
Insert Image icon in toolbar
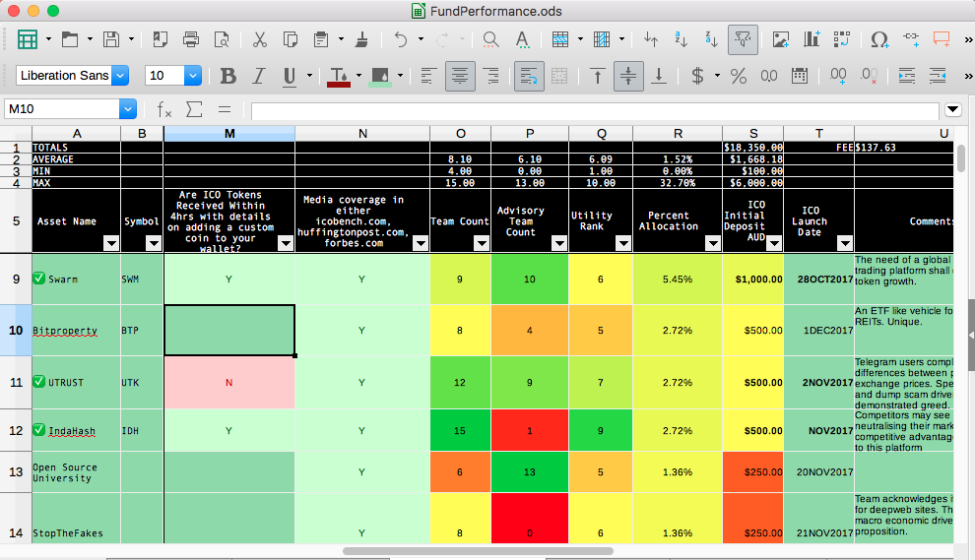780,39
